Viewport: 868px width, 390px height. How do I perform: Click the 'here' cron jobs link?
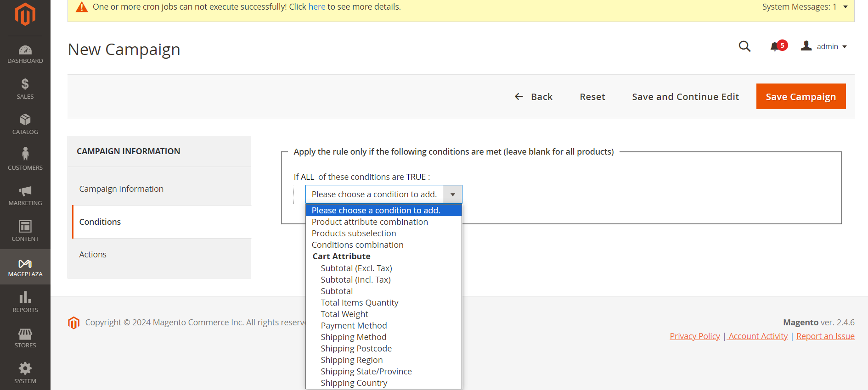[x=316, y=7]
